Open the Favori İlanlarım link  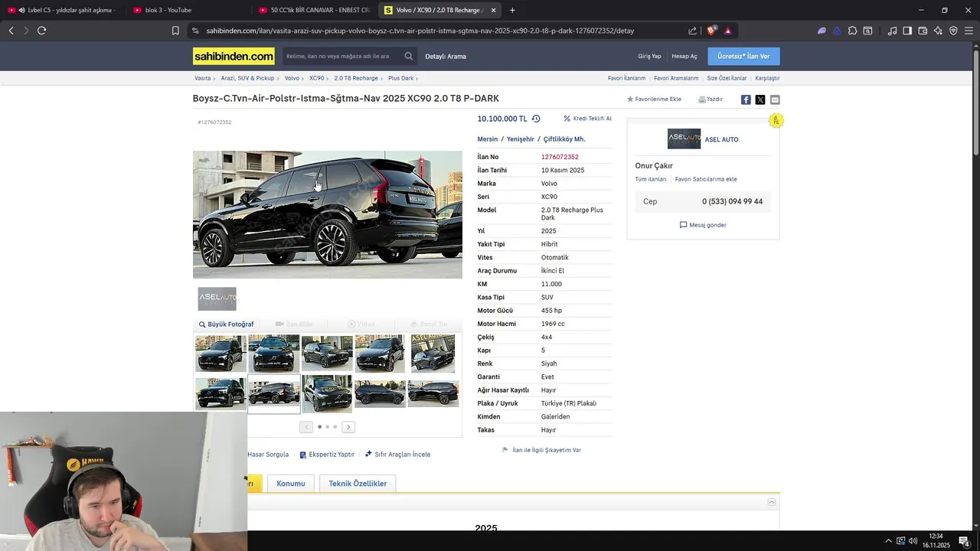[626, 78]
